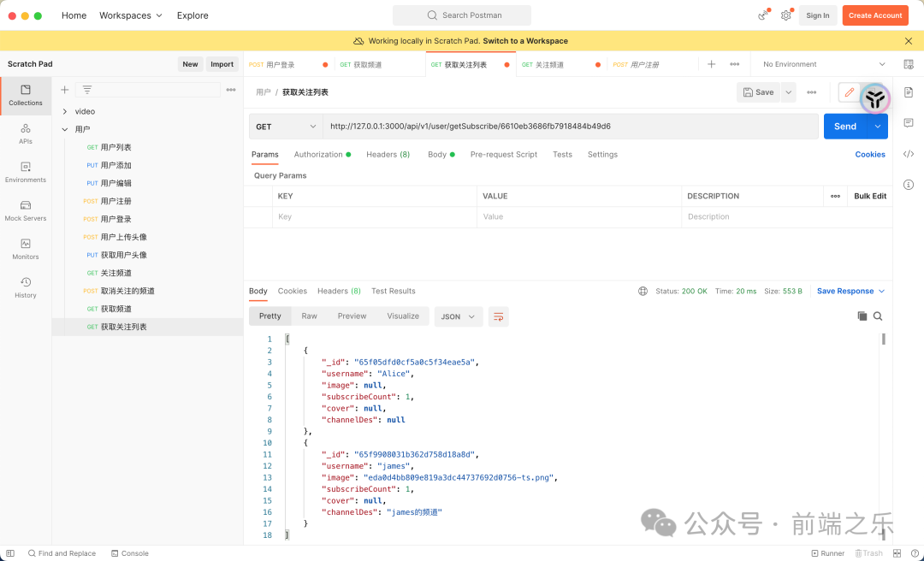This screenshot has width=924, height=561.
Task: Click the create new collection plus icon
Action: [65, 90]
